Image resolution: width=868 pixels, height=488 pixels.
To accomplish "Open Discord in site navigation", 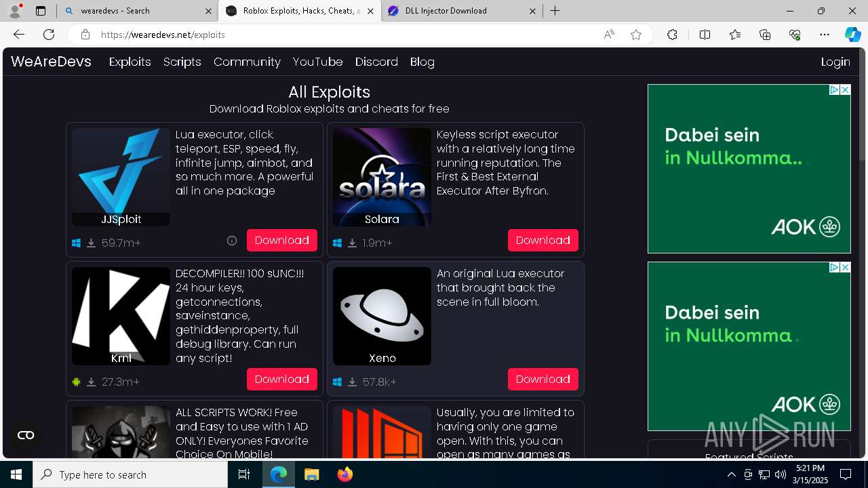I will [x=376, y=62].
